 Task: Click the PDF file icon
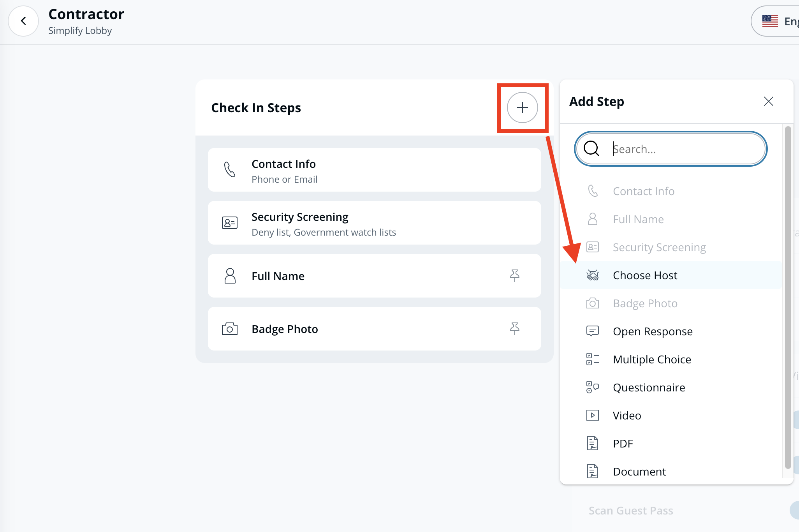pyautogui.click(x=592, y=443)
